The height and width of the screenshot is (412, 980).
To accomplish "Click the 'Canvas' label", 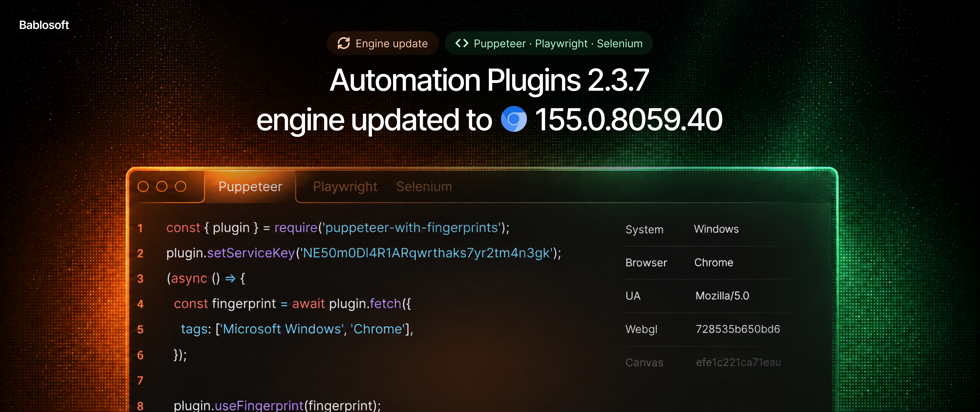I will pyautogui.click(x=644, y=362).
